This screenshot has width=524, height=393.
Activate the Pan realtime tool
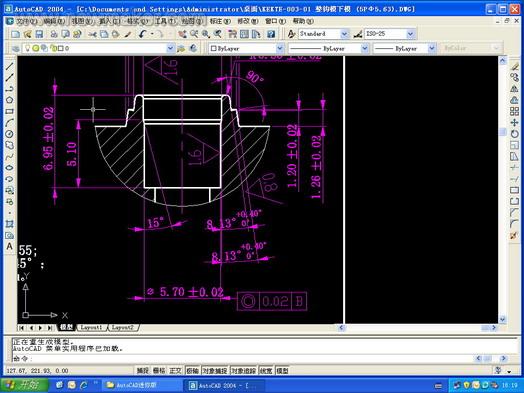click(x=182, y=34)
